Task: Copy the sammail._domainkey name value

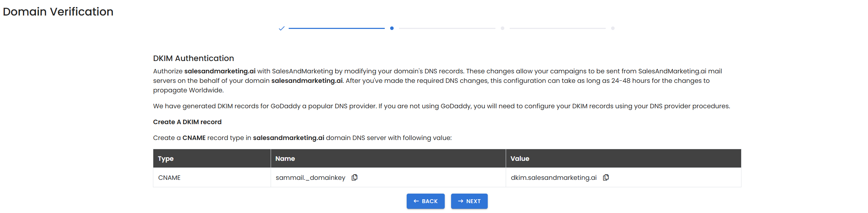Action: click(x=355, y=177)
